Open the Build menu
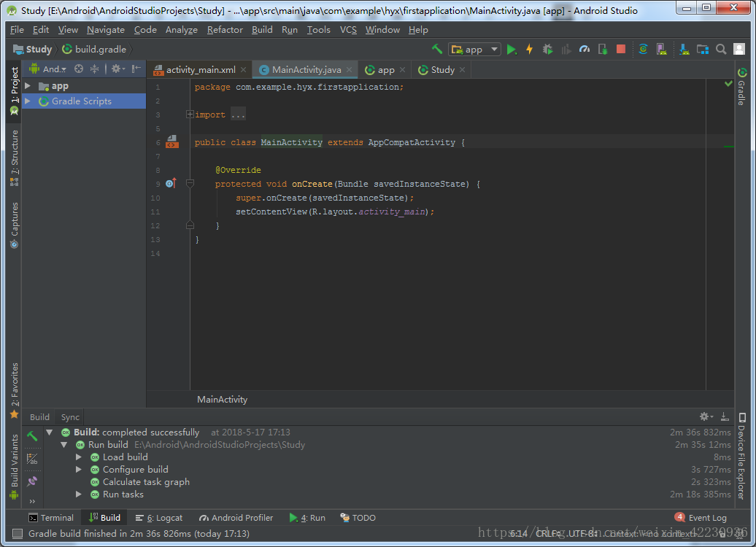This screenshot has height=547, width=756. click(x=262, y=30)
